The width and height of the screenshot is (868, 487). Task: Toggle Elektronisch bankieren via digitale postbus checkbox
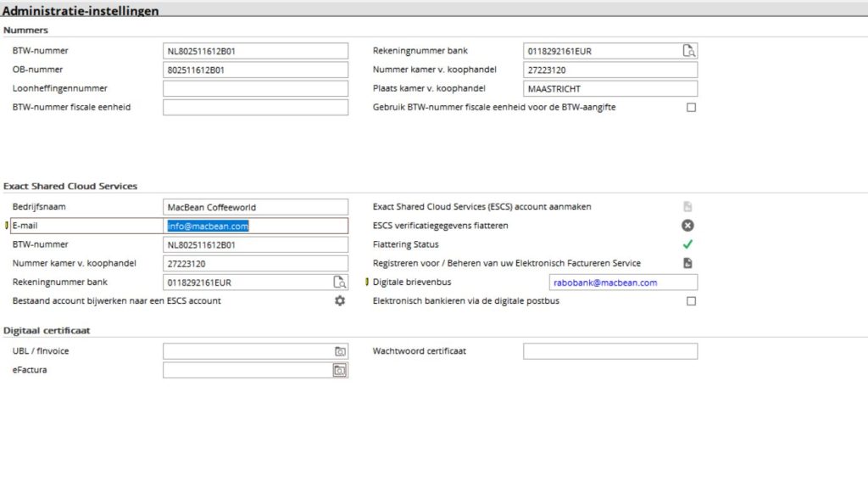point(691,301)
